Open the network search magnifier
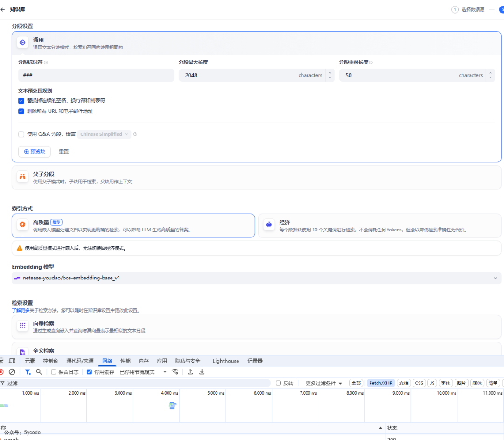 tap(39, 372)
